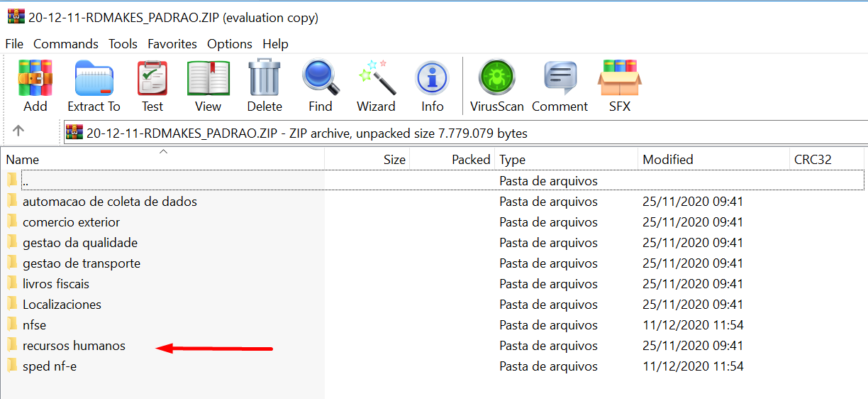Click the Add to archive icon
868x399 pixels.
click(35, 78)
